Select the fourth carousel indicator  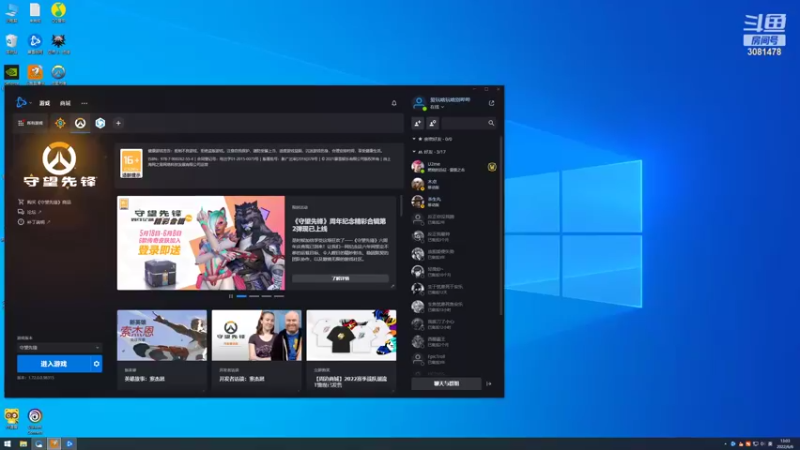point(279,296)
